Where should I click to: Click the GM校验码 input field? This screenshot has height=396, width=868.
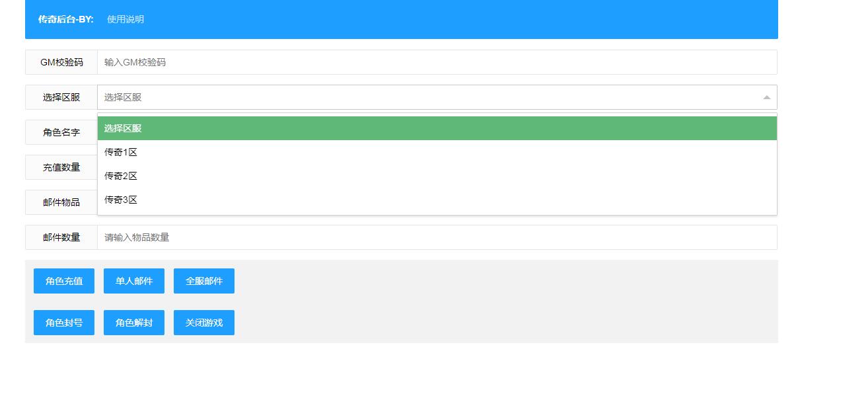(x=437, y=62)
